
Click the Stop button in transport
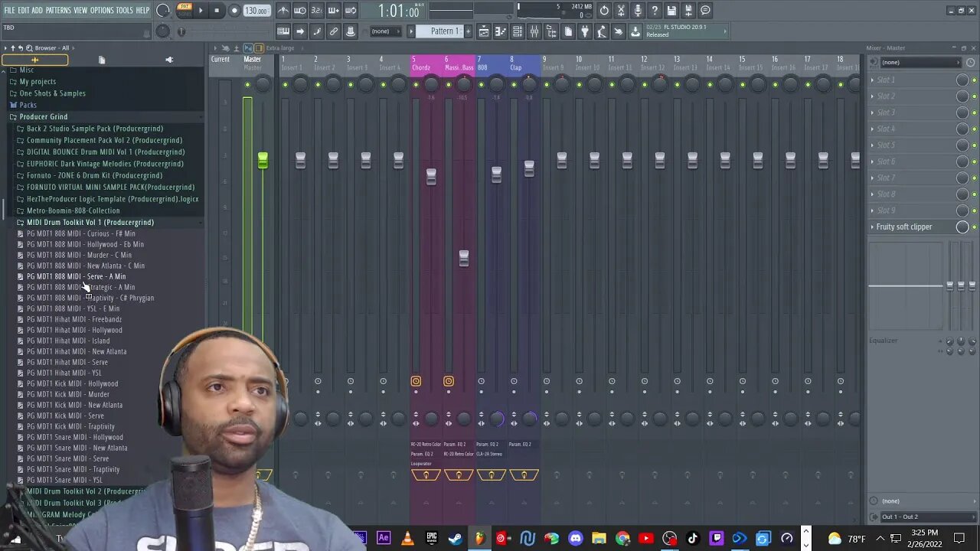tap(217, 11)
